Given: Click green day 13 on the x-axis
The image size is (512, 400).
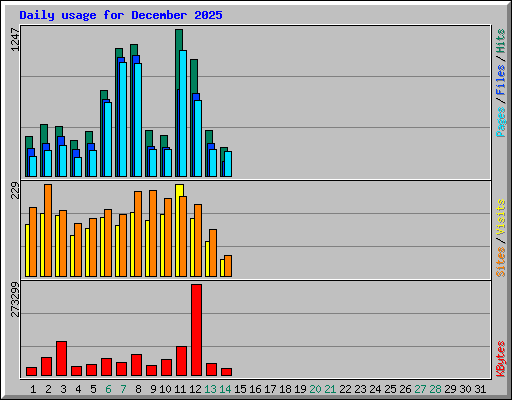Looking at the screenshot, I should 210,389.
